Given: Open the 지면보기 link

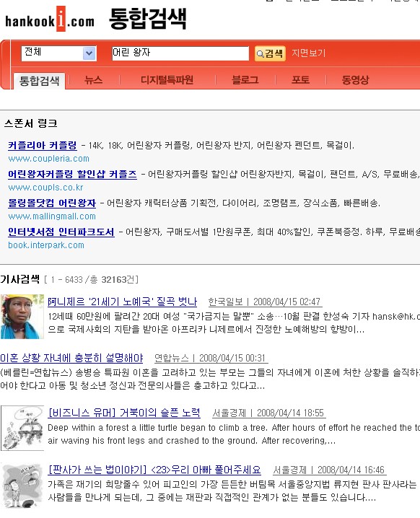Looking at the screenshot, I should click(x=308, y=53).
